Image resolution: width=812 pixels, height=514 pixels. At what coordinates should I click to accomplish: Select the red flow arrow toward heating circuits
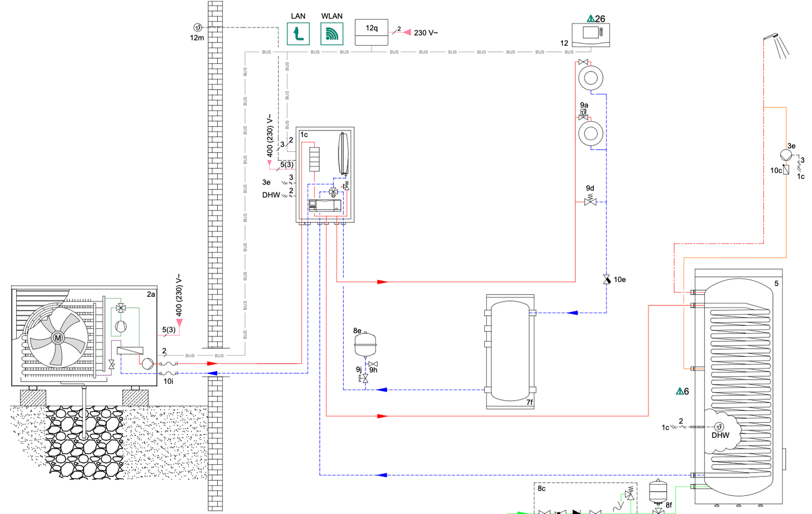tap(382, 282)
